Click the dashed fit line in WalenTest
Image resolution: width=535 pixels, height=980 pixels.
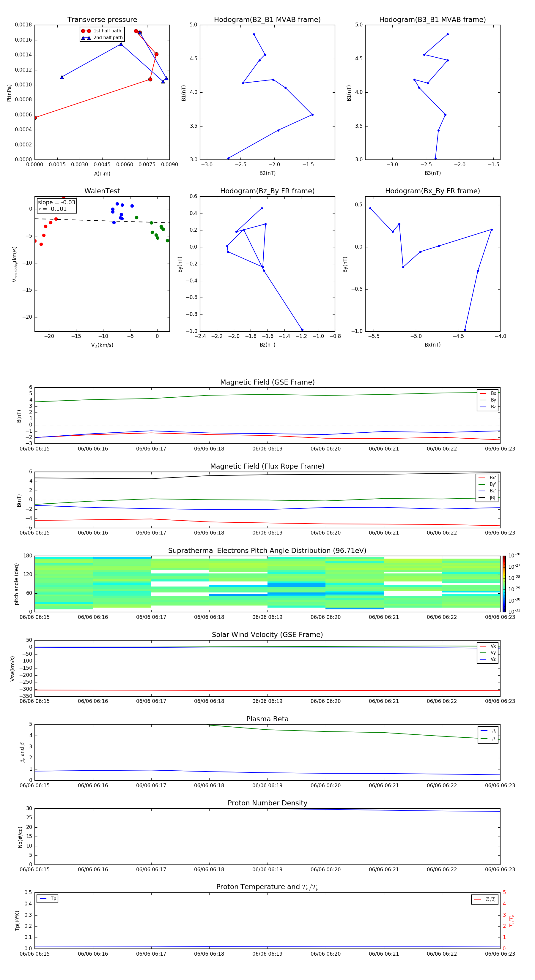[x=102, y=221]
